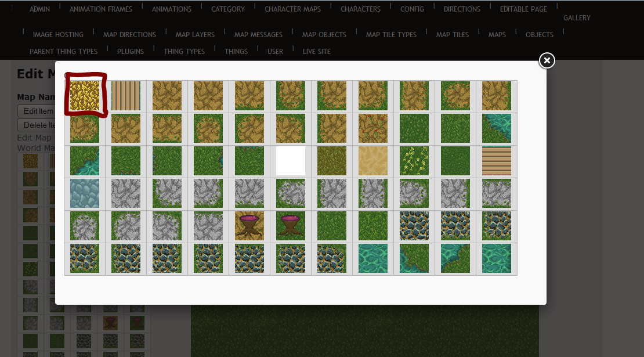Navigate to Maps
Screen dimensions: 644x357
tap(497, 35)
